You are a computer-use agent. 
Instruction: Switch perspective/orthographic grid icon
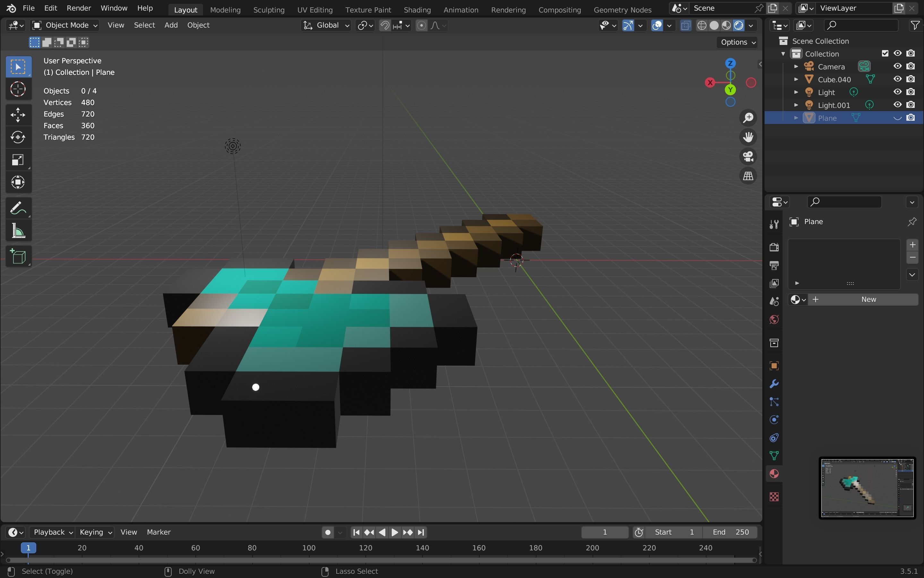[x=748, y=176]
